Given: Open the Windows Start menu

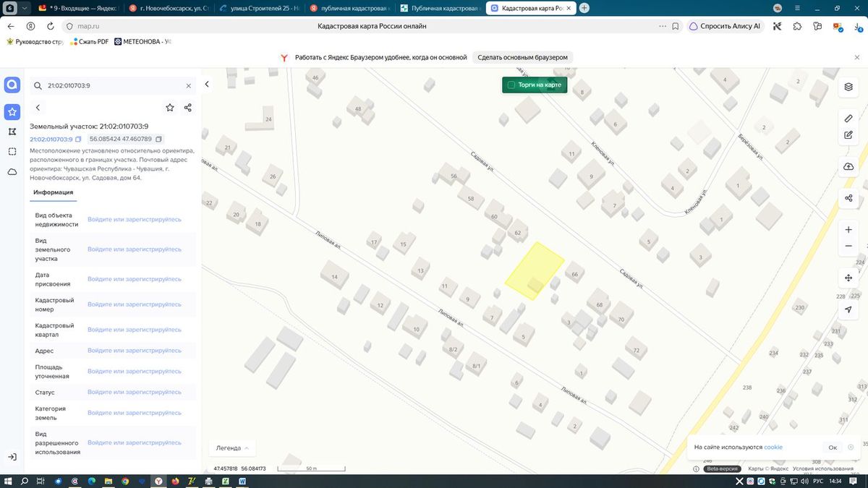Looking at the screenshot, I should coord(9,481).
